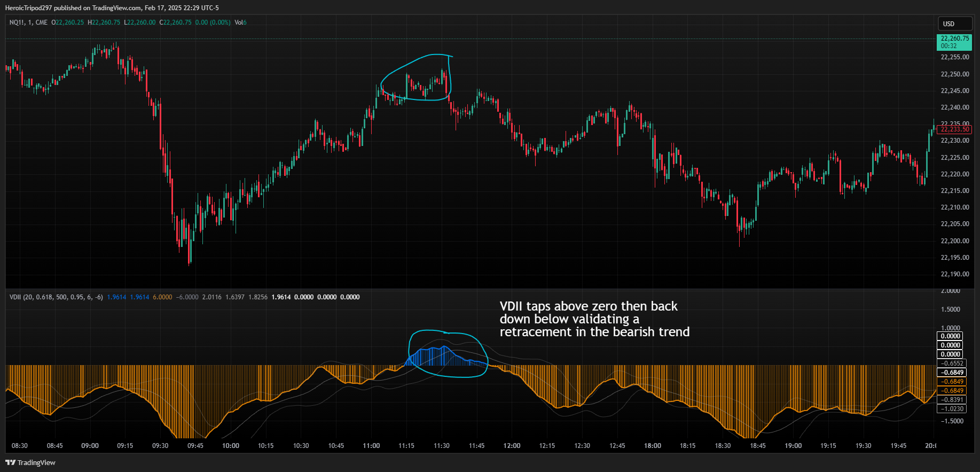Click the -6.0000 value in VDII legend
The image size is (980, 472).
(x=187, y=297)
